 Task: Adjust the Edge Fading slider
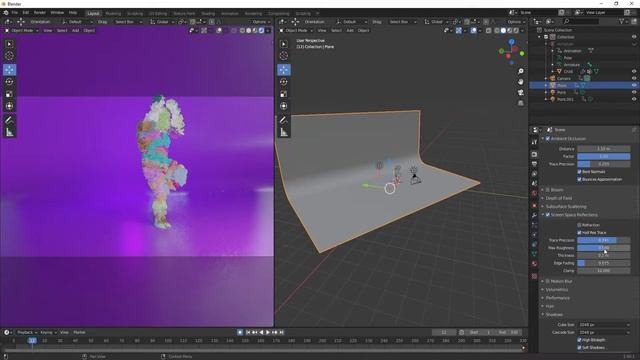click(604, 263)
